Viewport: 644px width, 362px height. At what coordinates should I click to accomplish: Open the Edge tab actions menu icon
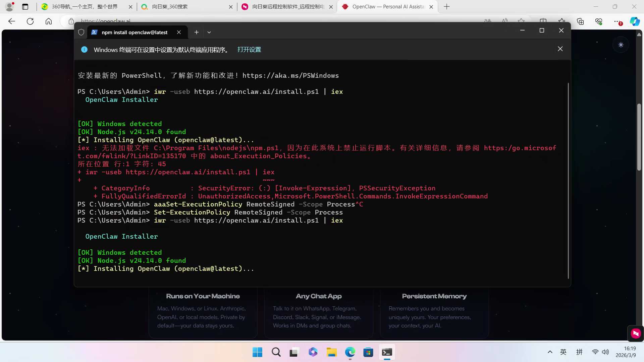[25, 7]
